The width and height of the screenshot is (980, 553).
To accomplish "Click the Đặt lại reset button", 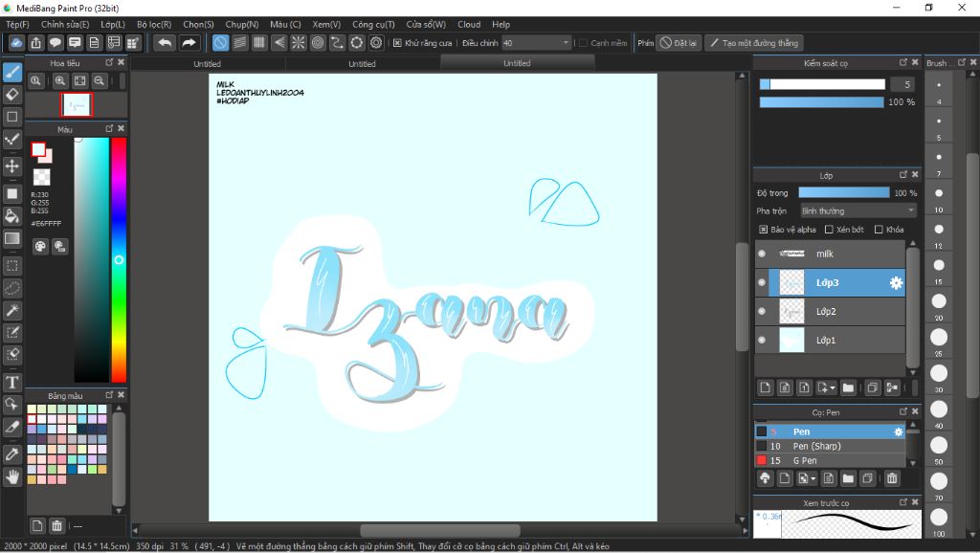I will (x=679, y=43).
